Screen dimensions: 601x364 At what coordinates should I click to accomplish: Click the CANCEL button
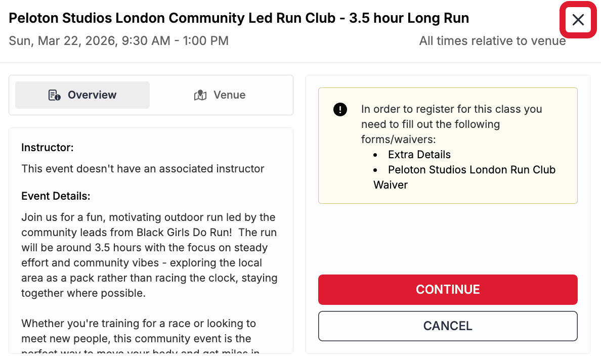[x=447, y=326]
